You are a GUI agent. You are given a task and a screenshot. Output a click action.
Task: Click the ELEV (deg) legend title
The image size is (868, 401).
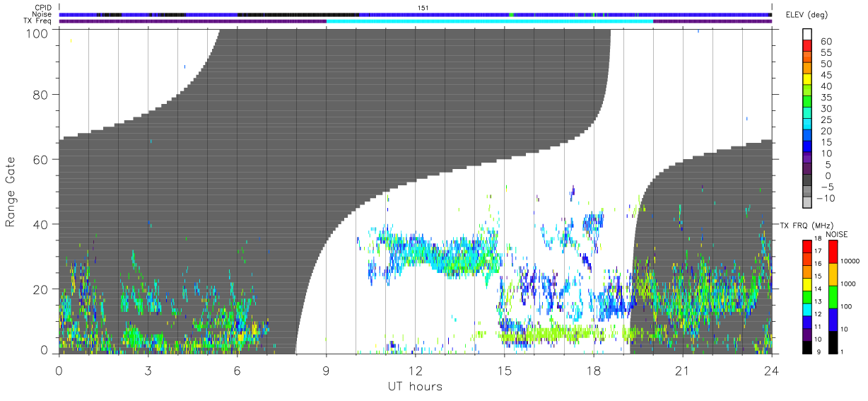pyautogui.click(x=805, y=14)
